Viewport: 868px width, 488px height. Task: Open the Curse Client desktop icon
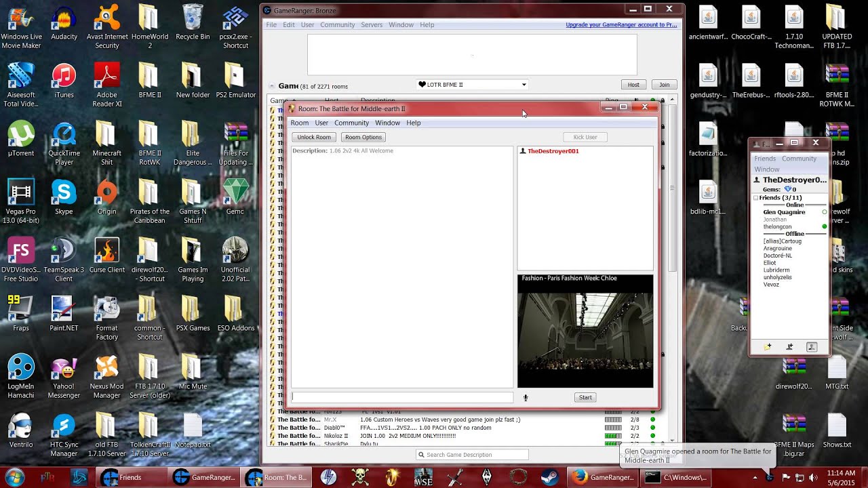point(106,256)
